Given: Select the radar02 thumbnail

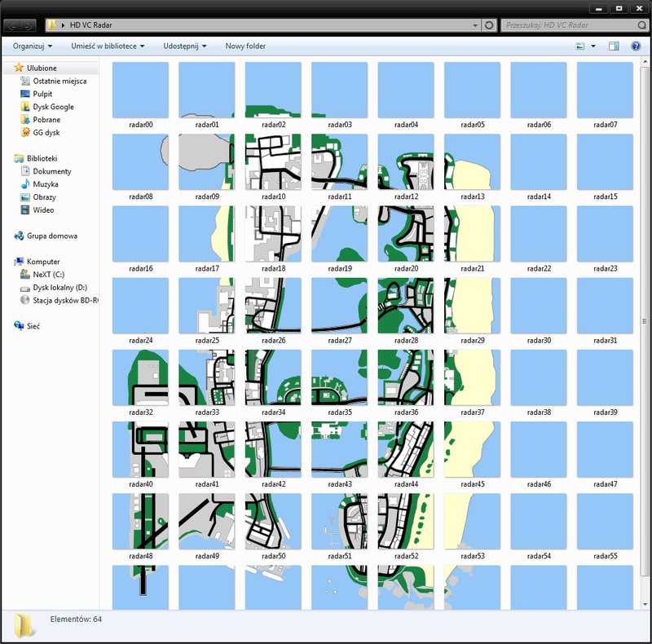Looking at the screenshot, I should 273,90.
